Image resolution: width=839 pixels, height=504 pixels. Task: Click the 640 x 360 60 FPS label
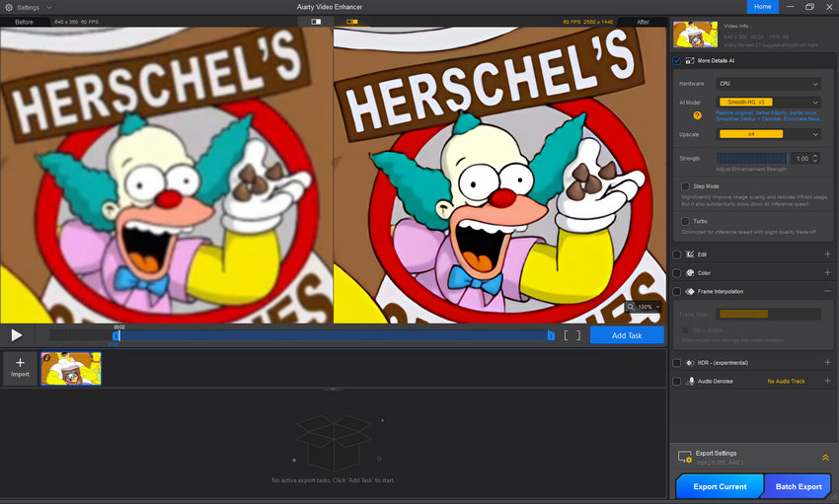(77, 22)
